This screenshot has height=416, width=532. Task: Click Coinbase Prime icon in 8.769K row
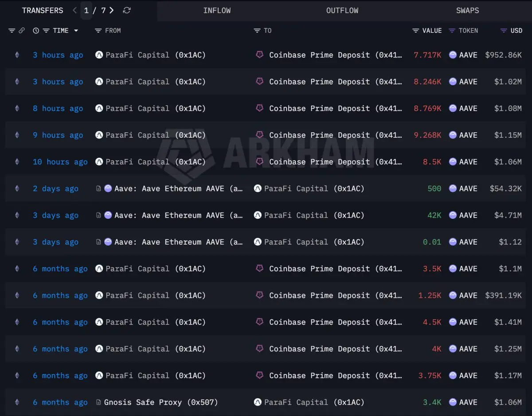[260, 108]
